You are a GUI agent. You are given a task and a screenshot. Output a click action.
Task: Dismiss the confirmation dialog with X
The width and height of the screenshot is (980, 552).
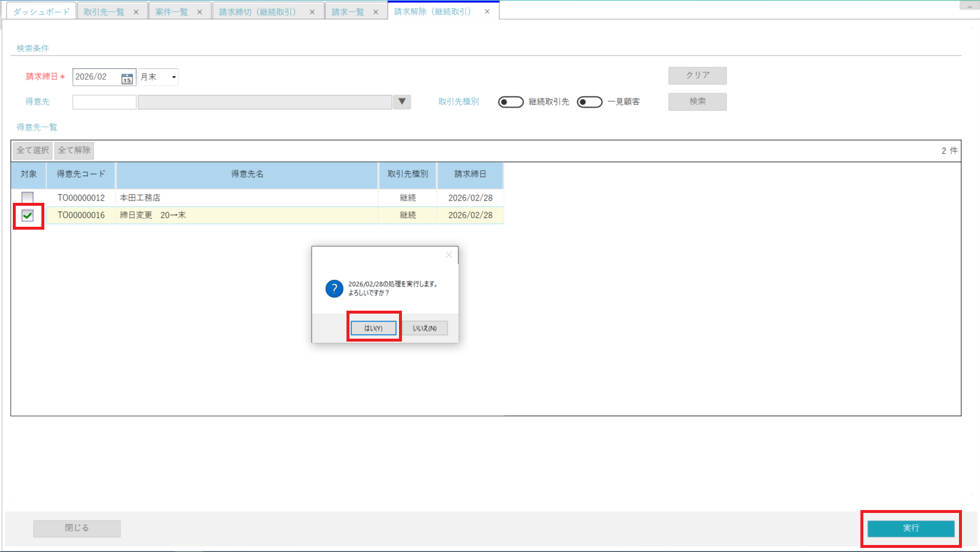pyautogui.click(x=449, y=255)
